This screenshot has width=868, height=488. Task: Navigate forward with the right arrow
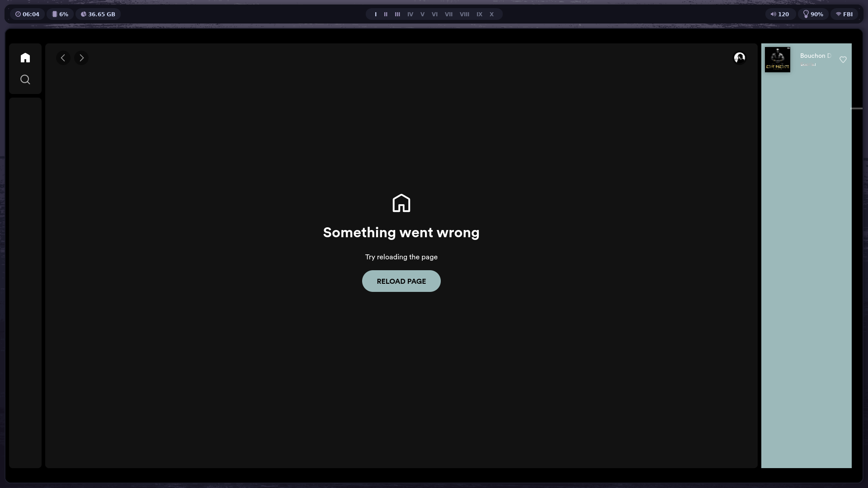81,58
